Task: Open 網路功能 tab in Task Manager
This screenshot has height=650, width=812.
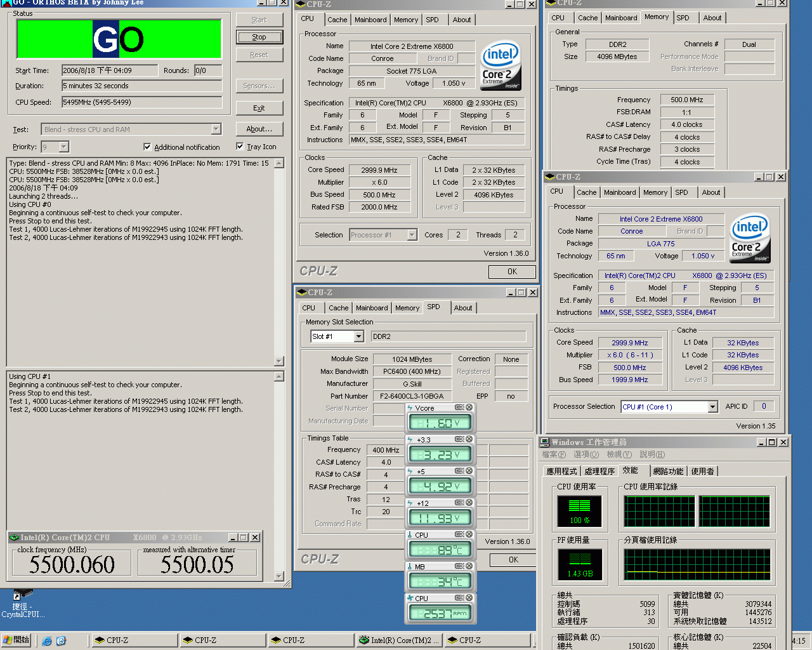Action: click(668, 471)
